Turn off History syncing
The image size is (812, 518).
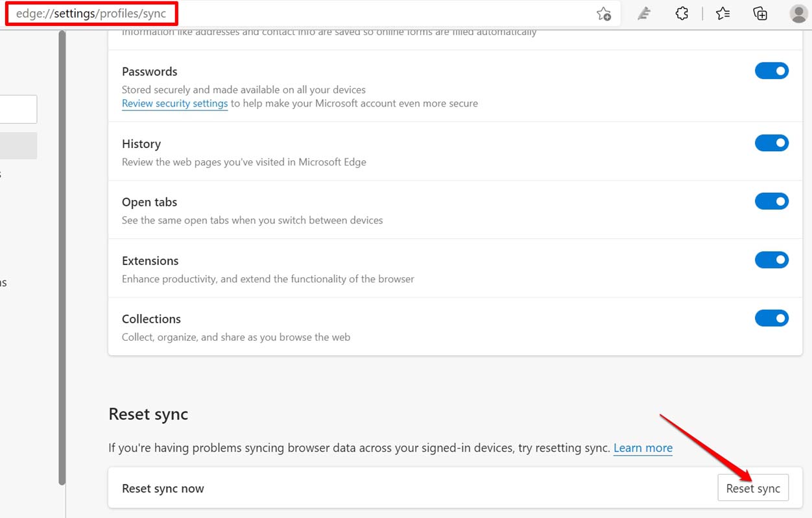772,143
